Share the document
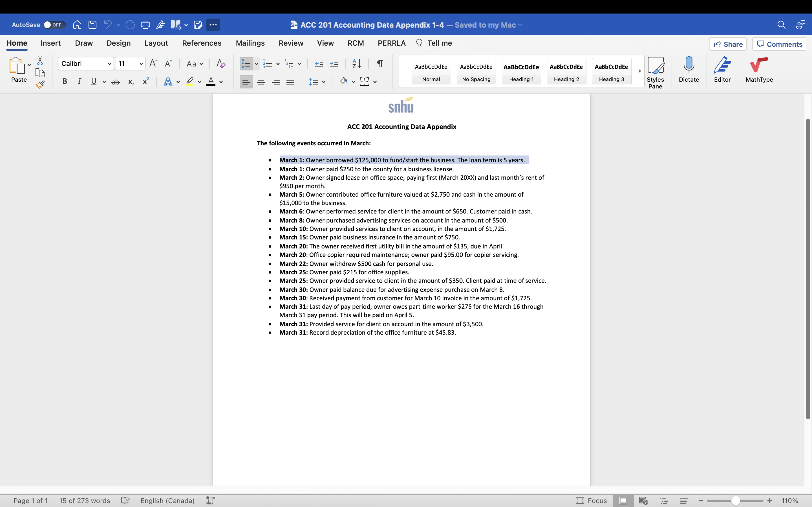The width and height of the screenshot is (812, 507). click(x=728, y=44)
